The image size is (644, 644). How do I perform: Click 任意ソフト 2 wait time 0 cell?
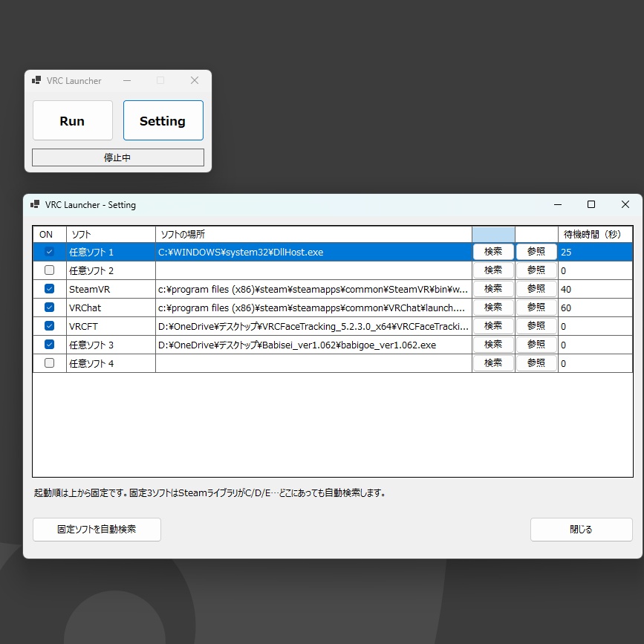(x=595, y=270)
